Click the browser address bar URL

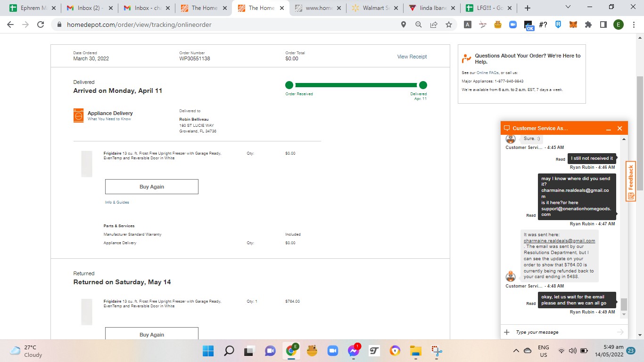click(139, 25)
